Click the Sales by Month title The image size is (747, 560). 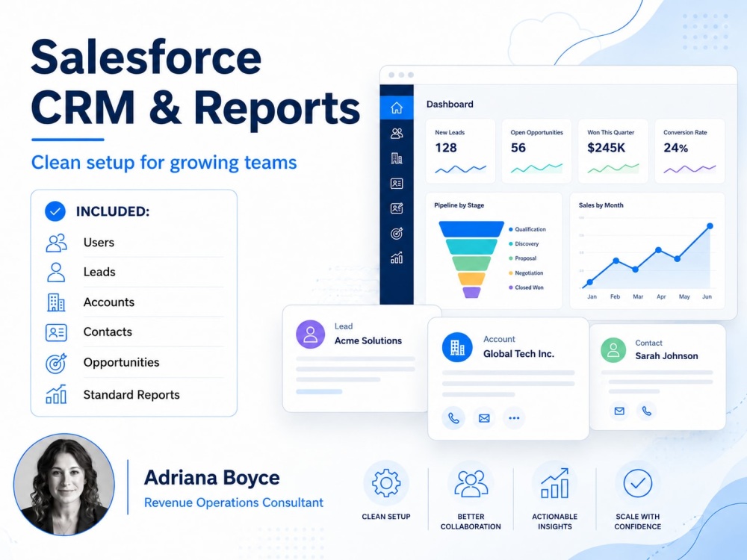601,205
